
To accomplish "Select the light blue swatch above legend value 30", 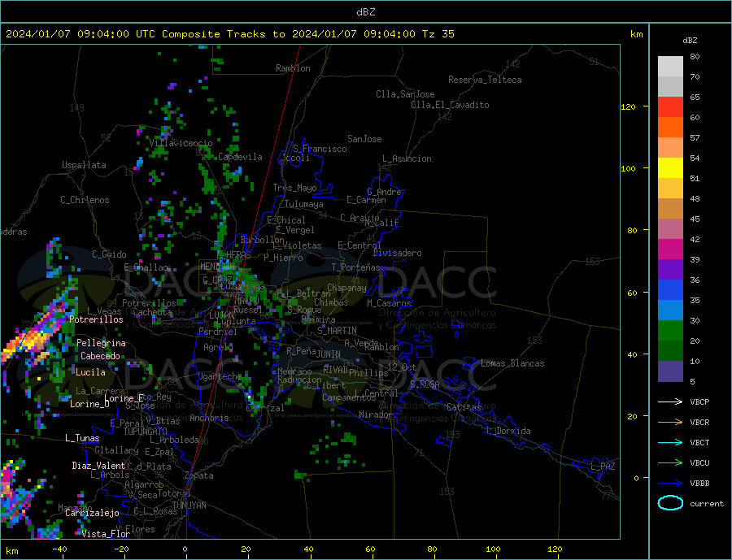I will (670, 310).
